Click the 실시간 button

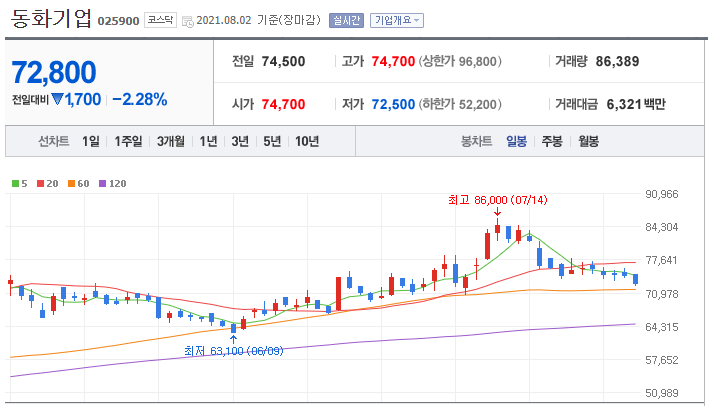[346, 20]
